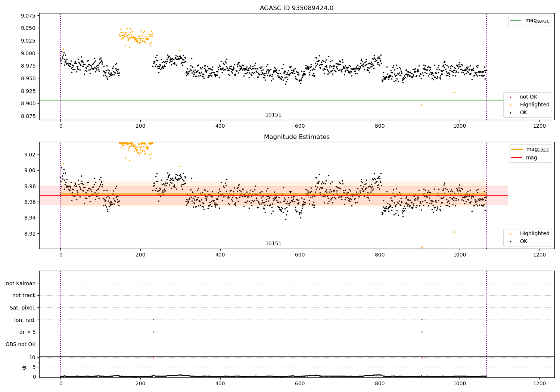Click the dr > 5 flag dot near x=230
Screen dimensions: 560x392
[153, 332]
